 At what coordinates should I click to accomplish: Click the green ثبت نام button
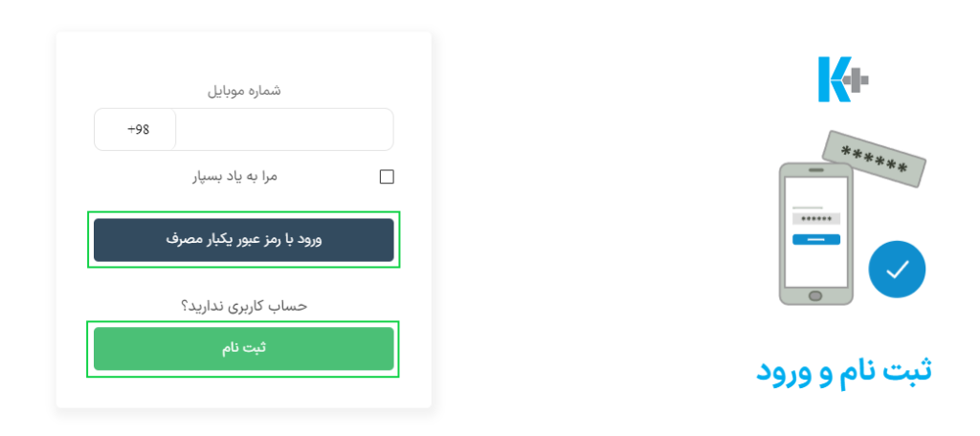click(244, 349)
